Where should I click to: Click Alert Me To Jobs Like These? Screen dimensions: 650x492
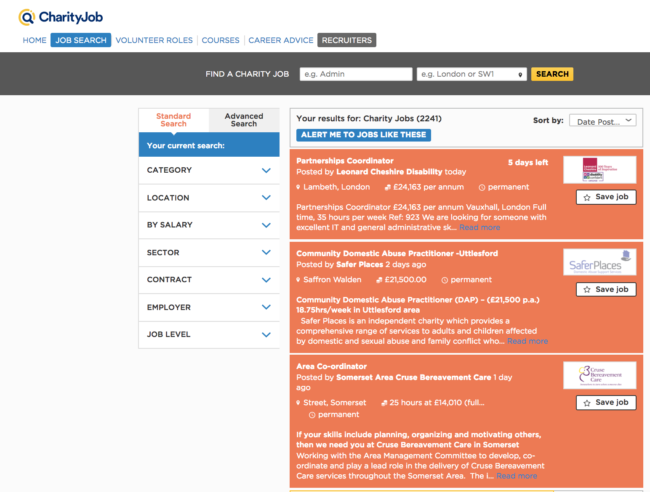[364, 135]
